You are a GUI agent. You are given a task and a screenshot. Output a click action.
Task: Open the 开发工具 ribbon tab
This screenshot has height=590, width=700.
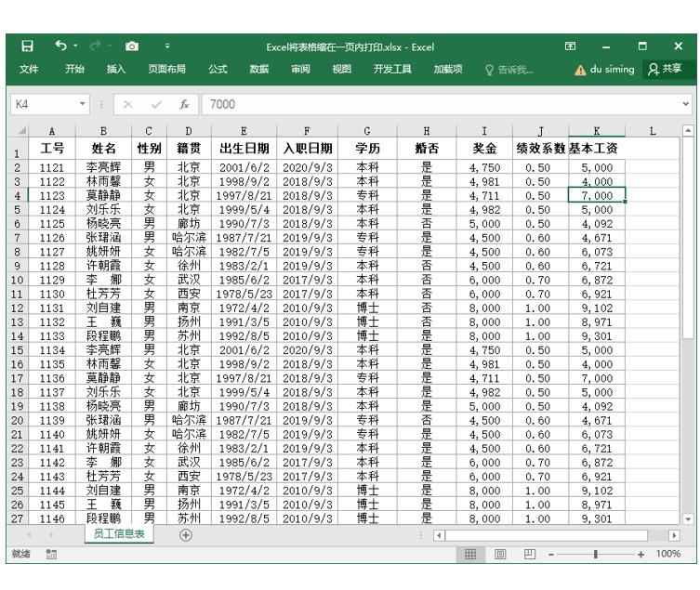coord(392,69)
